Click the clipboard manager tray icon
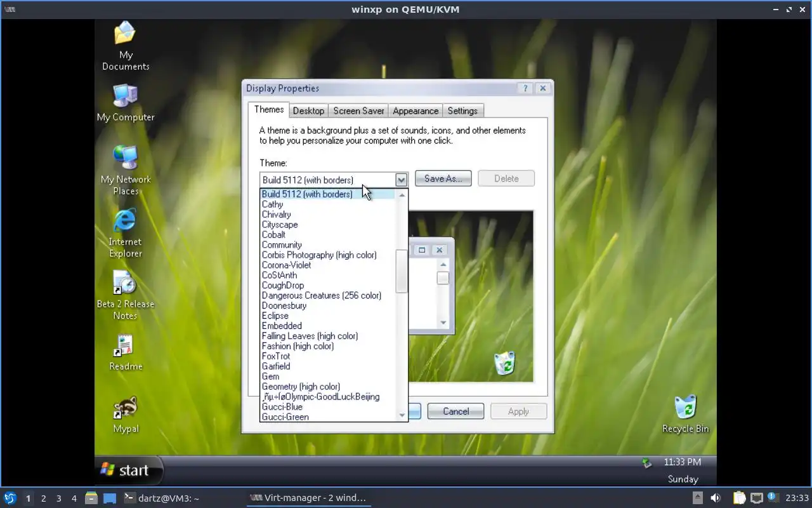812x508 pixels. 739,498
